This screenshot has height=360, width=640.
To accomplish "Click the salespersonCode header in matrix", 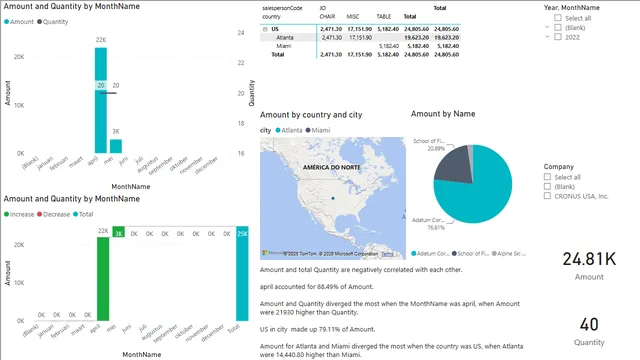I will pyautogui.click(x=282, y=8).
